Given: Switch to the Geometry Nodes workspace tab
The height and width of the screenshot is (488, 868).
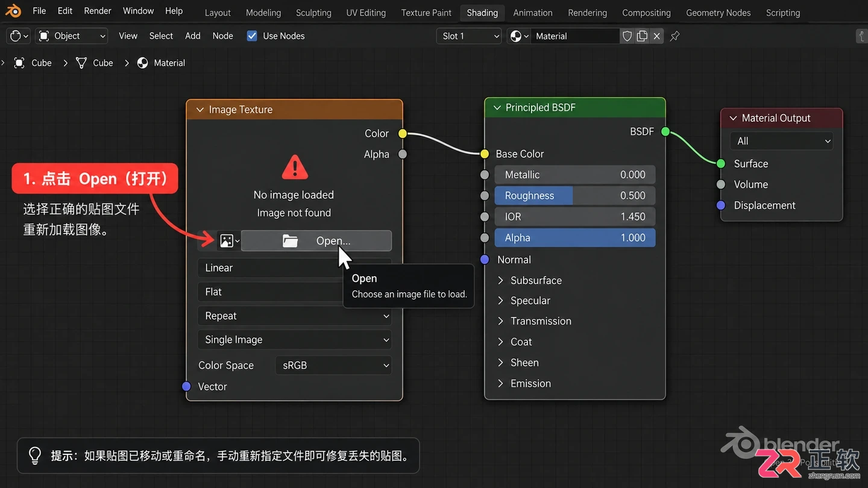Looking at the screenshot, I should point(719,13).
